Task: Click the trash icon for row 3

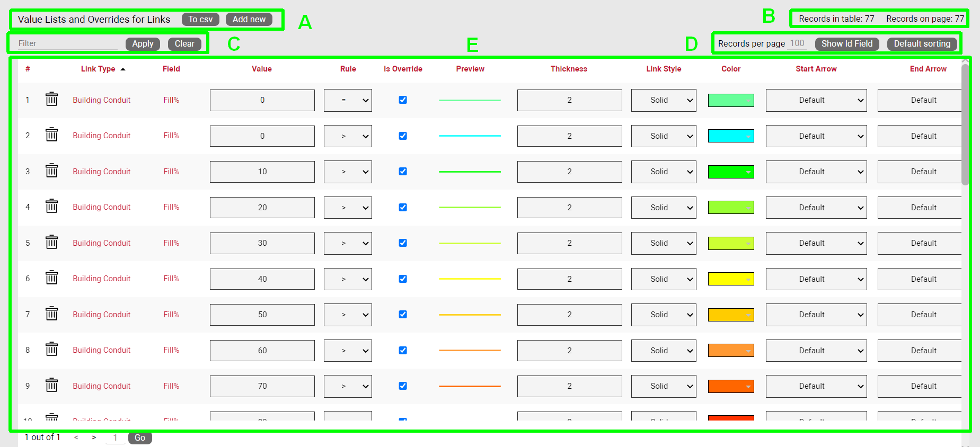Action: pyautogui.click(x=51, y=171)
